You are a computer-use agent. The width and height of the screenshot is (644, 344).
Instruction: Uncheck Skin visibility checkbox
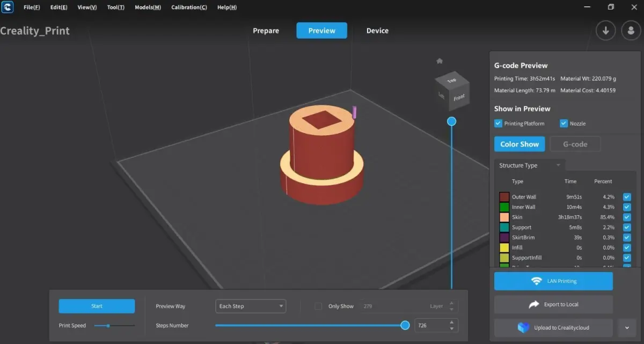coord(627,217)
